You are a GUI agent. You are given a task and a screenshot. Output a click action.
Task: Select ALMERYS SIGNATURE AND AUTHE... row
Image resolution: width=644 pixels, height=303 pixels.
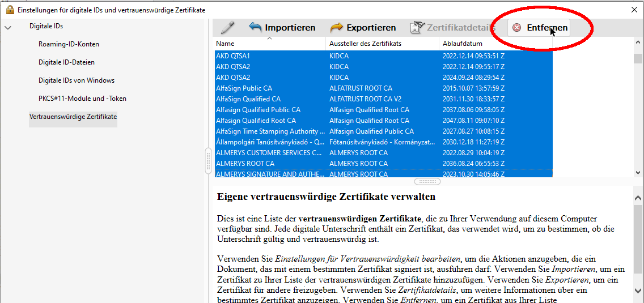pyautogui.click(x=383, y=174)
